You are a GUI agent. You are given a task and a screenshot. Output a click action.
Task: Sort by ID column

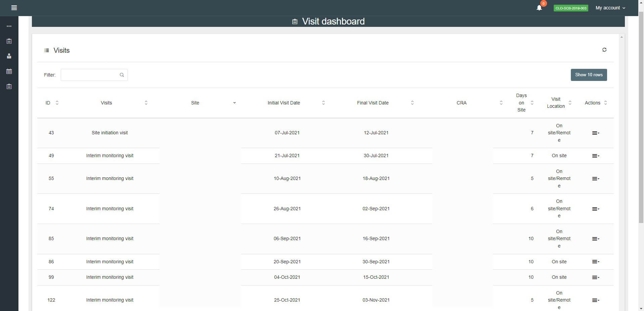pos(57,103)
